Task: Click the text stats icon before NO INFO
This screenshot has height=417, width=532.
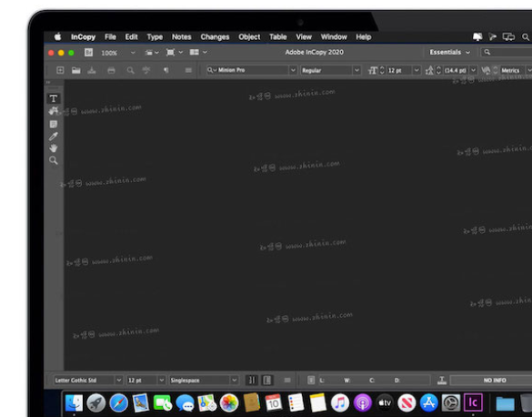Action: click(x=442, y=381)
